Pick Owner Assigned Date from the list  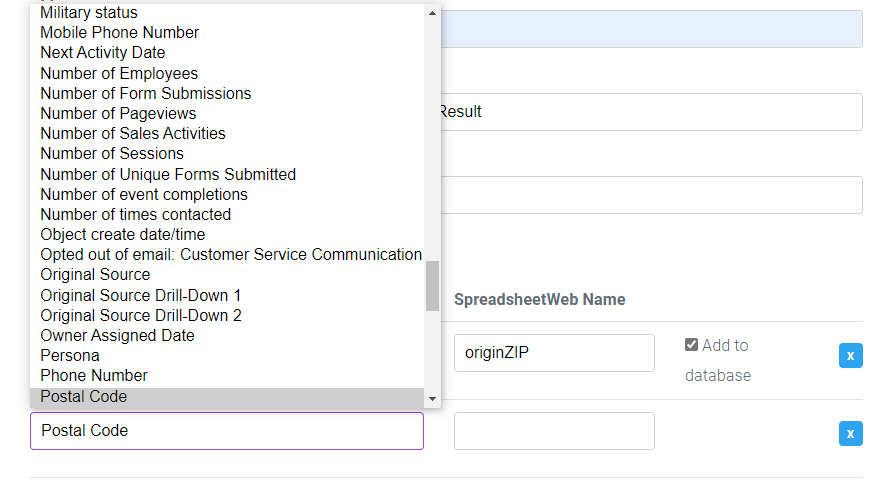point(117,336)
